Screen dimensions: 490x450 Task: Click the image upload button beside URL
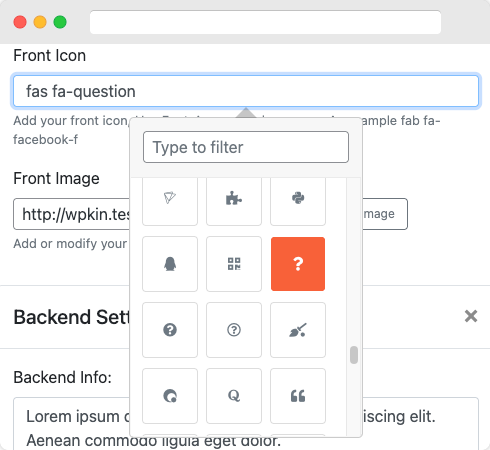point(385,214)
